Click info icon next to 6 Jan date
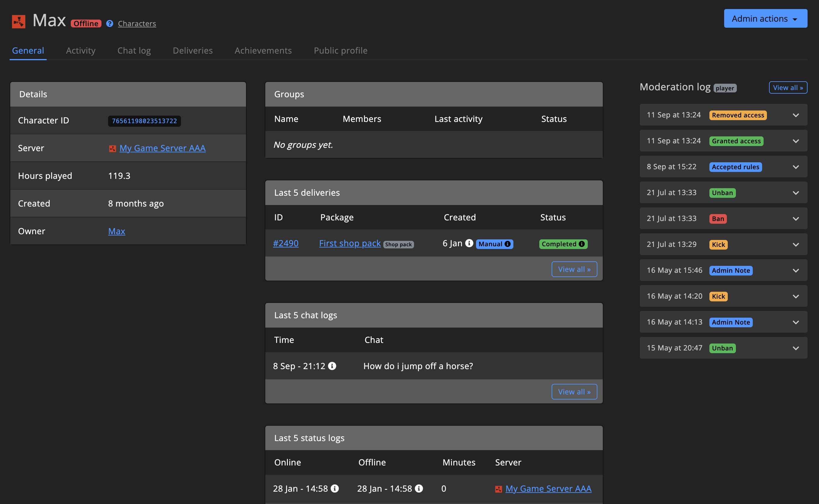 click(x=469, y=243)
